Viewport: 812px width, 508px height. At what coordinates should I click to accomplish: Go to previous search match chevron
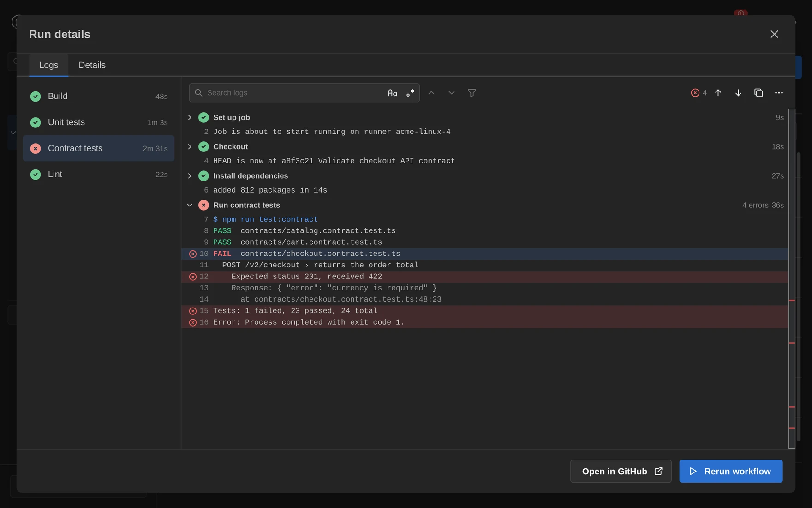coord(431,93)
